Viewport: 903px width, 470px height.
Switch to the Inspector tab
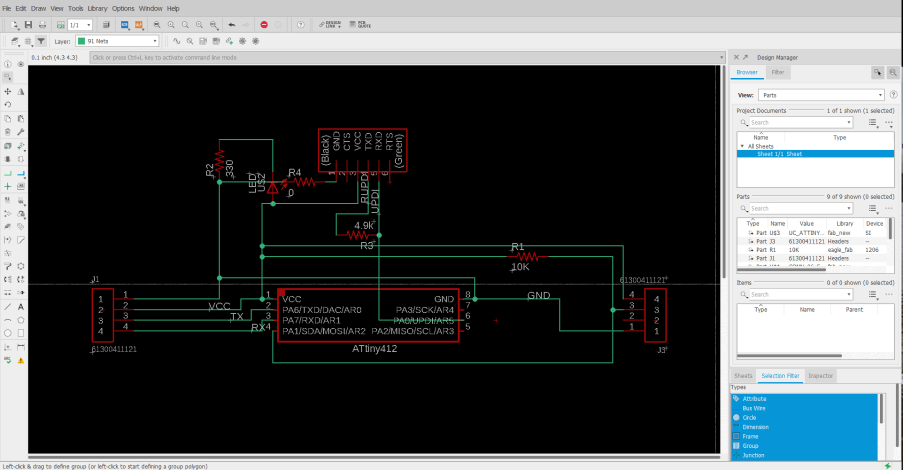pyautogui.click(x=821, y=376)
